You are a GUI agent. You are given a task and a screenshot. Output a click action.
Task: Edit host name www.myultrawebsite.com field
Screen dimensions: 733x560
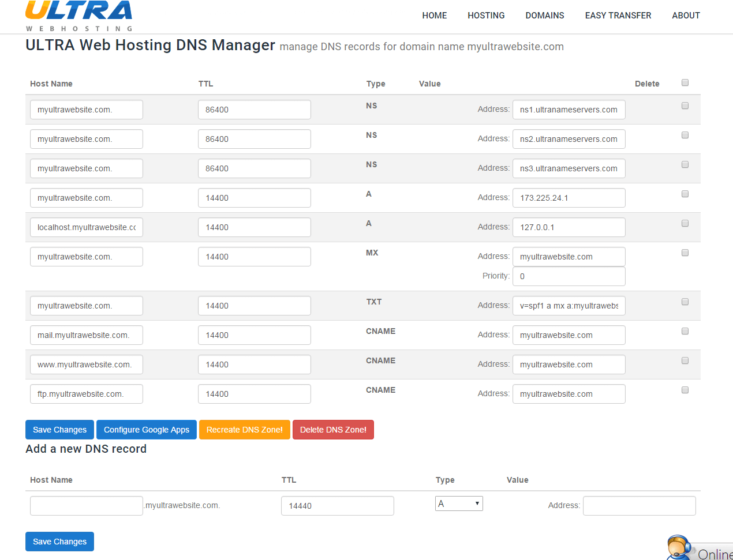point(87,364)
